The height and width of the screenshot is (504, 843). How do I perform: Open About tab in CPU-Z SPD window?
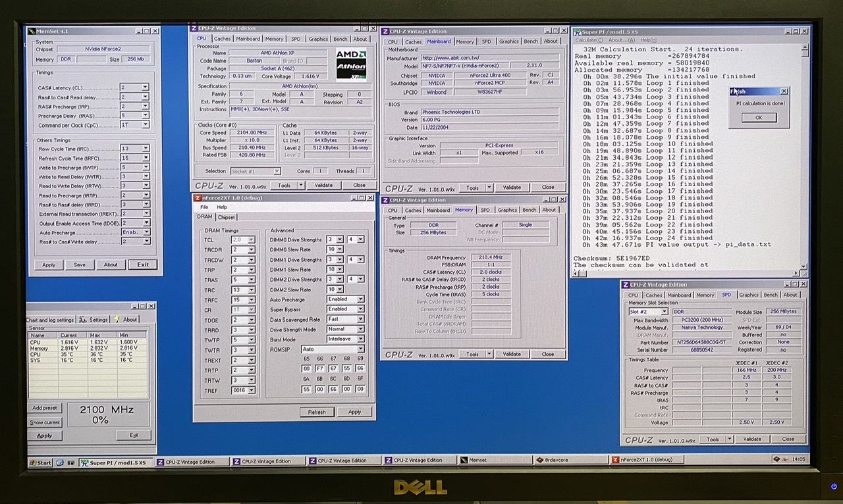(x=790, y=295)
